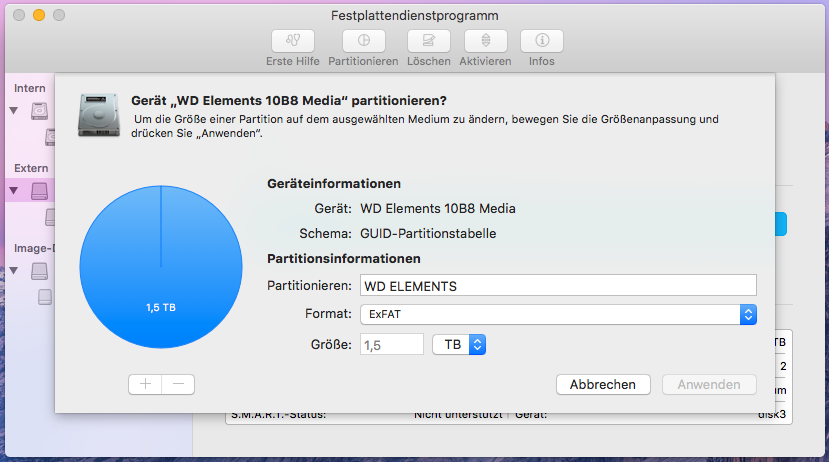Screen dimensions: 829x462
Task: Open the Partitionieren toolbar icon
Action: (364, 41)
